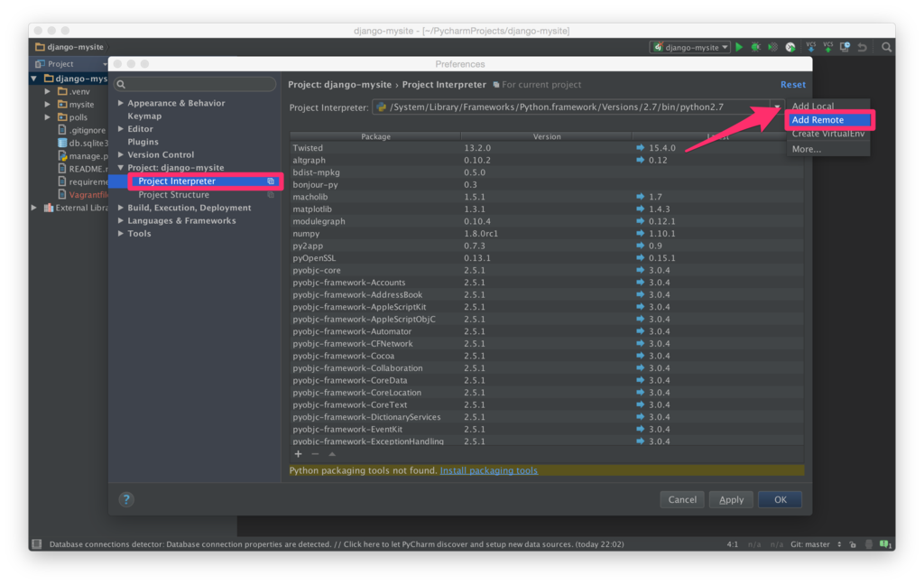This screenshot has width=924, height=585.
Task: Click the update arrow icon in the Twisted row
Action: pyautogui.click(x=641, y=147)
